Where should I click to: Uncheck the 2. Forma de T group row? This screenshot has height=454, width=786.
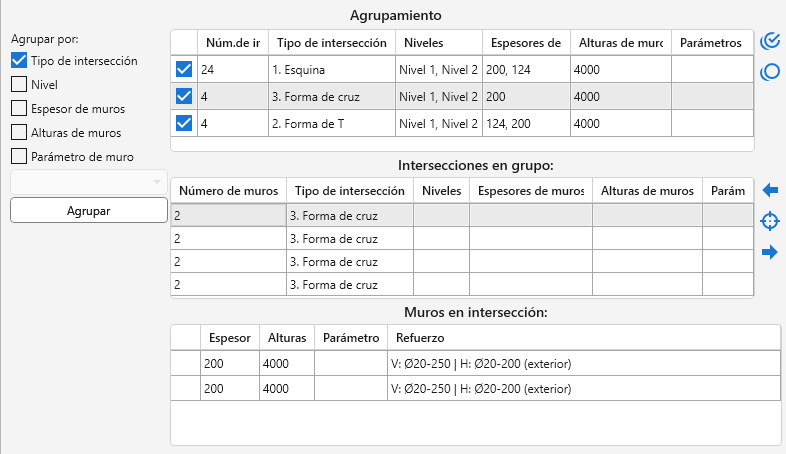coord(184,124)
